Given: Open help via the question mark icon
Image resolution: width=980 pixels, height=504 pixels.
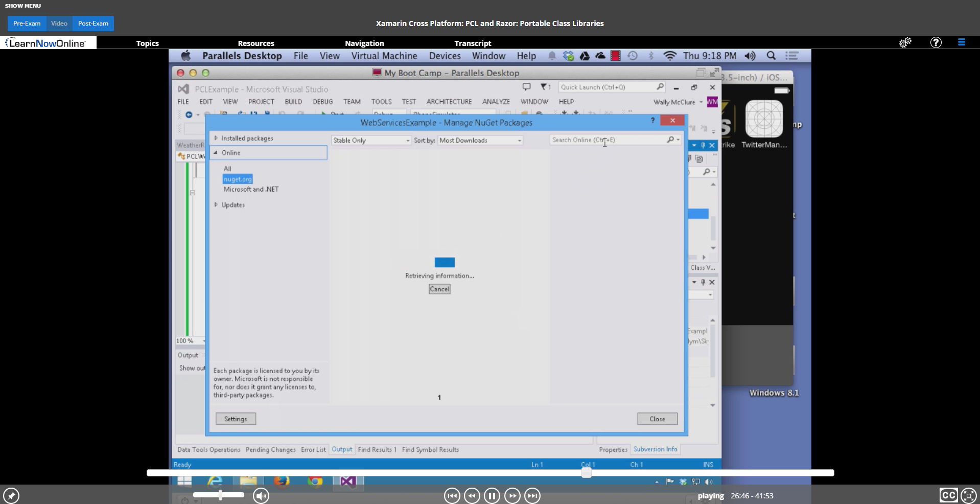Looking at the screenshot, I should [936, 42].
